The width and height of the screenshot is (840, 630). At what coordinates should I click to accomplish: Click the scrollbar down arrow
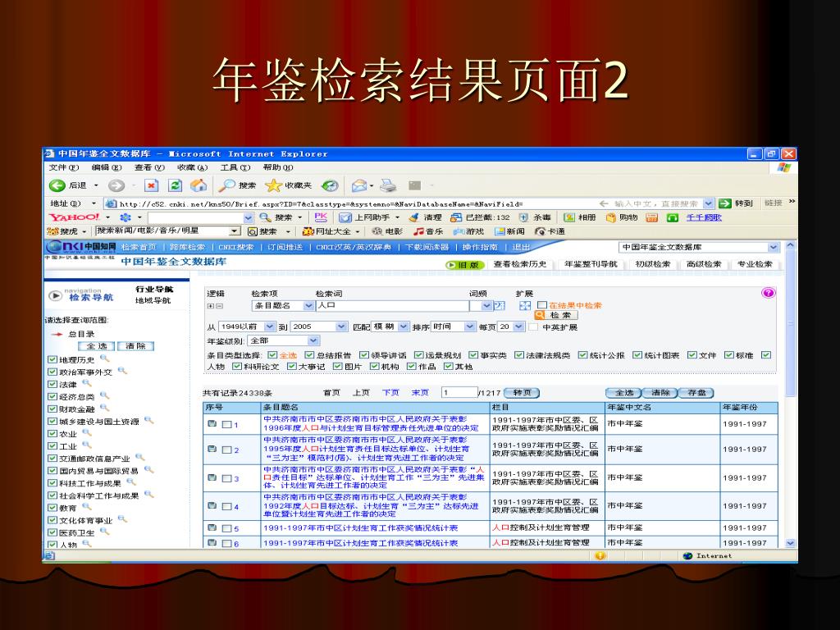[790, 543]
